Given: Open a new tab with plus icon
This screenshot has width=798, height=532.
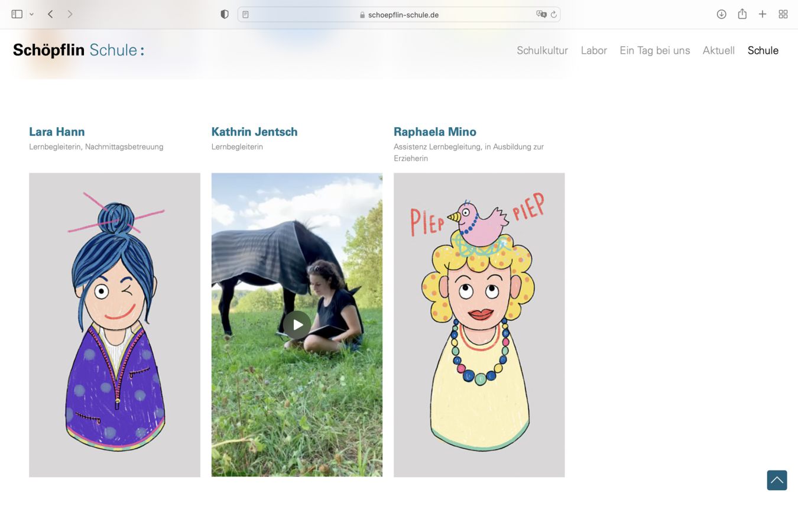Looking at the screenshot, I should click(x=763, y=14).
